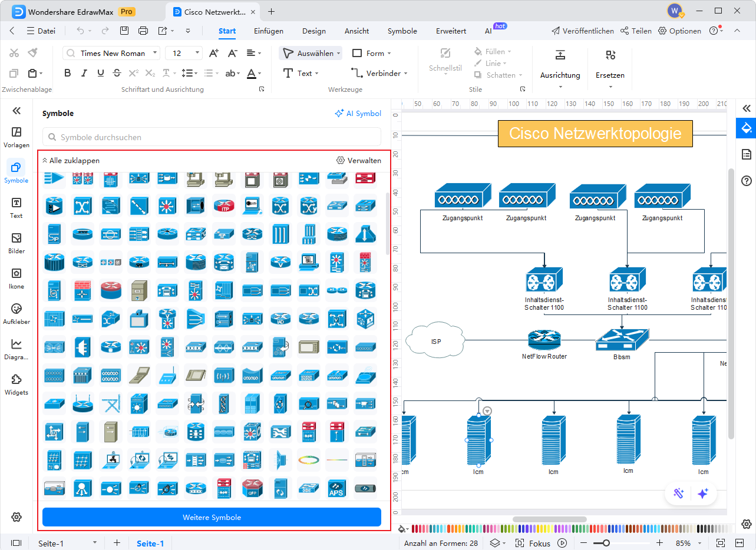The width and height of the screenshot is (756, 550).
Task: Open the Design ribbon tab
Action: 314,31
